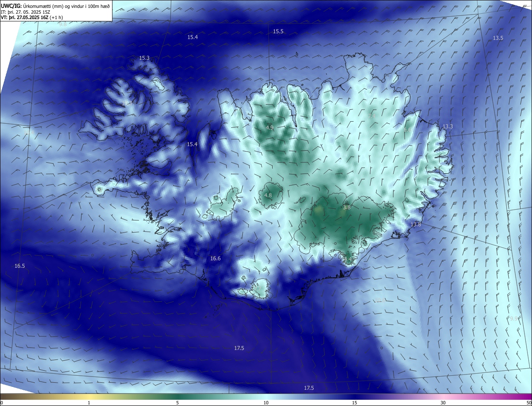Click the '13.3' value label
This screenshot has width=532, height=406.
coord(448,126)
